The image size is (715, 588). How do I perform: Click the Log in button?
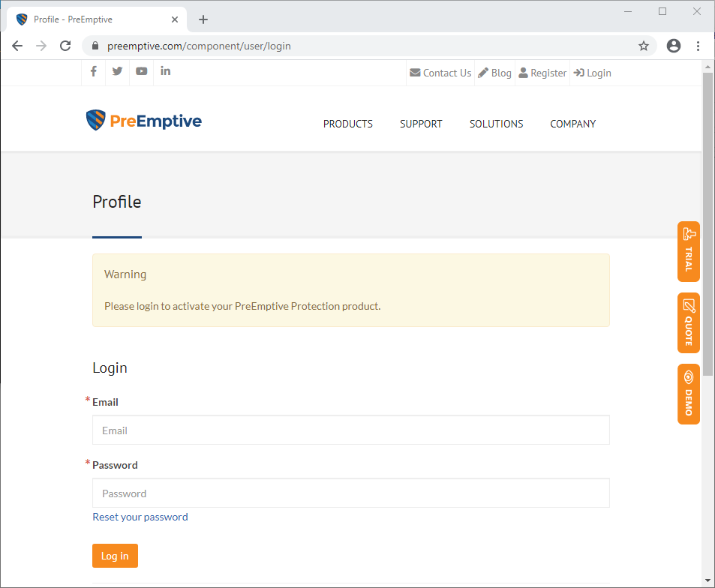(x=115, y=556)
